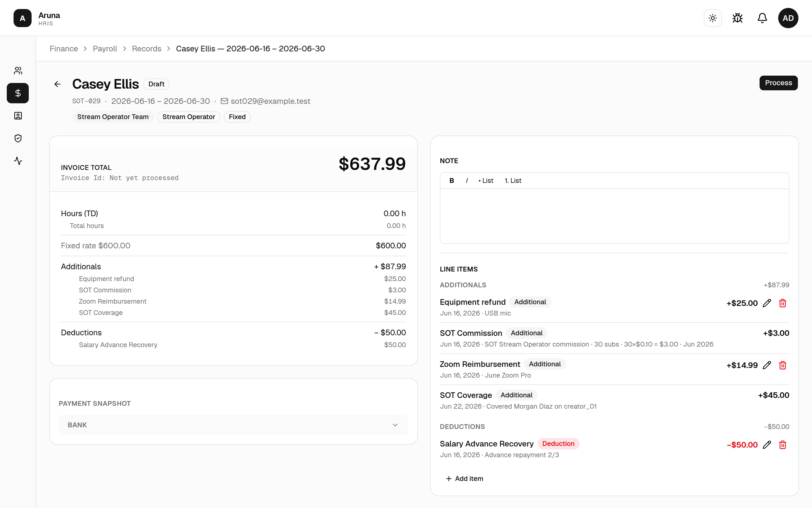Click the Additionals summary heading
The width and height of the screenshot is (812, 508).
click(x=81, y=266)
